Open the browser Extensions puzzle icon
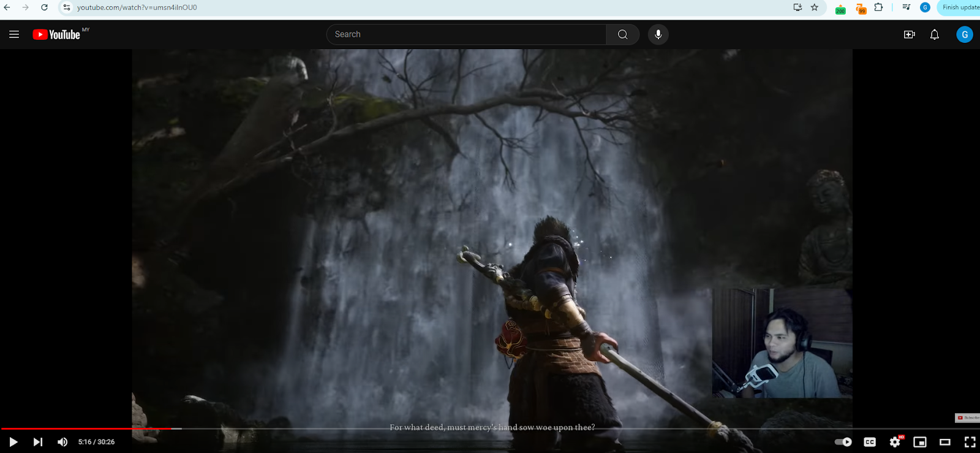 point(879,7)
